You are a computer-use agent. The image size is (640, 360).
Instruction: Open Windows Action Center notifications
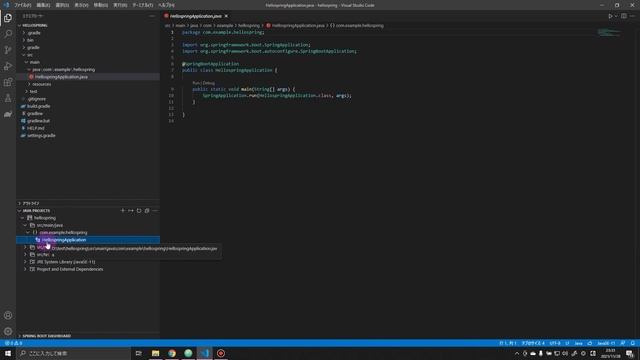pos(630,353)
